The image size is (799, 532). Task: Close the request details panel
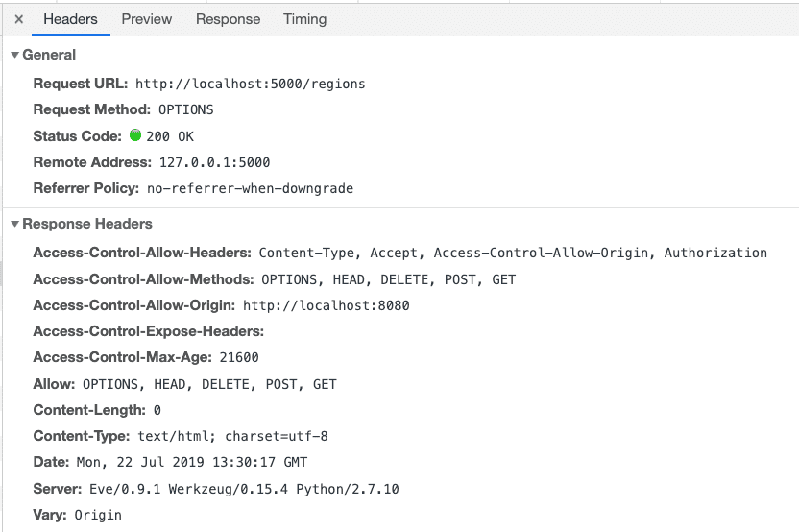[18, 19]
